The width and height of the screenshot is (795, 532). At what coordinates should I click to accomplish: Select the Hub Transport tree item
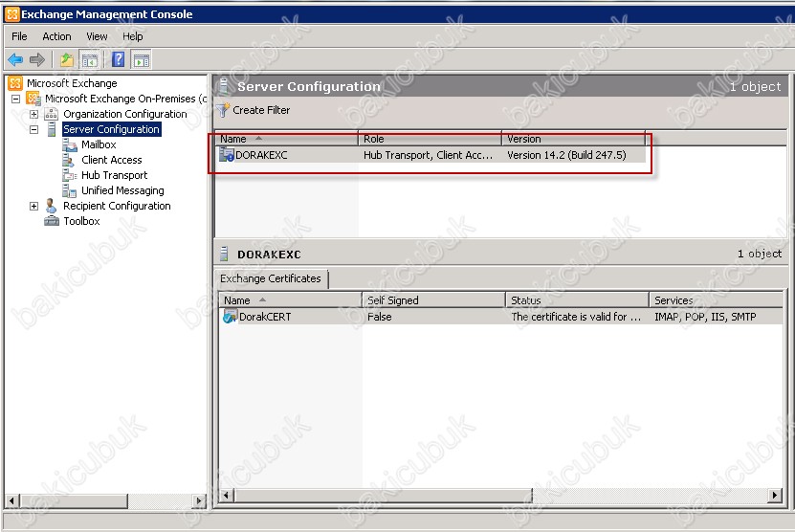tap(115, 175)
